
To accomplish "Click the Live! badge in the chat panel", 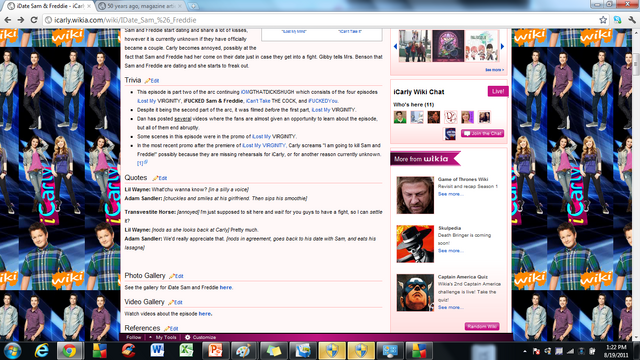I will coord(498,91).
